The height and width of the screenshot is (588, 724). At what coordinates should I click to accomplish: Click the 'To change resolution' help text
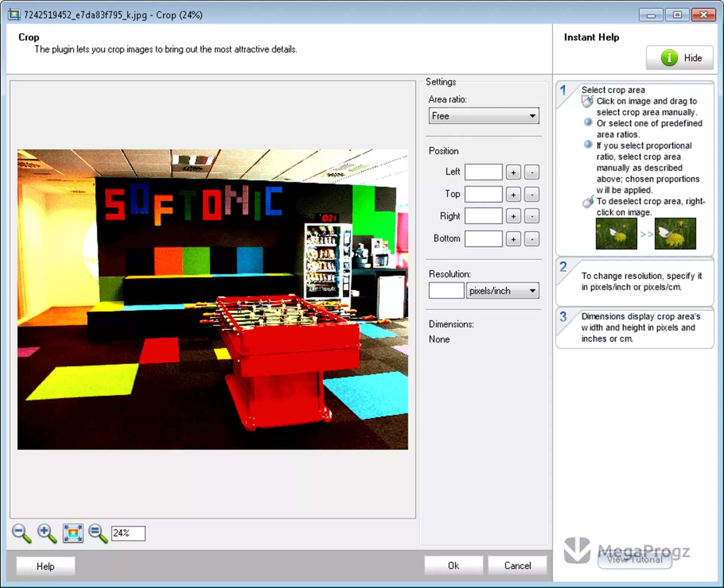[641, 281]
